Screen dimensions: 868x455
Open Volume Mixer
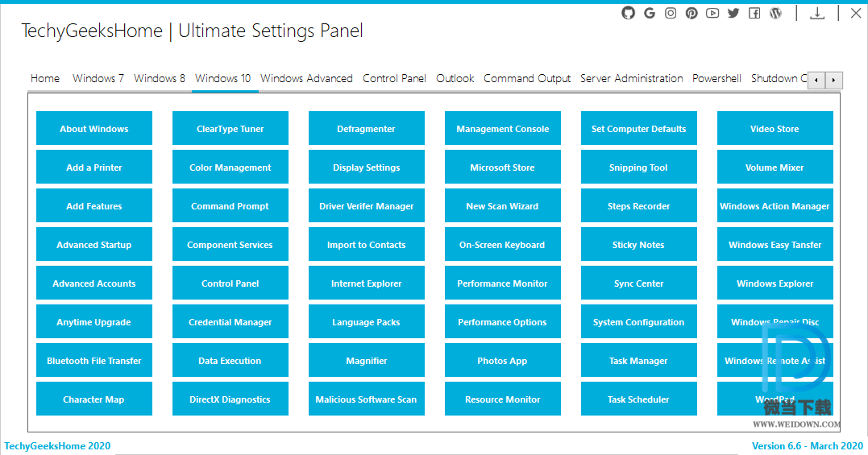775,167
